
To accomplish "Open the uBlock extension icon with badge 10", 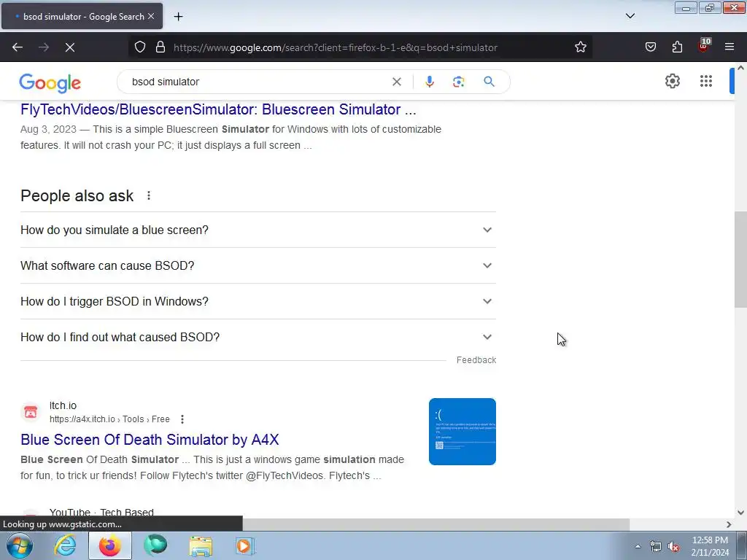I will click(704, 46).
